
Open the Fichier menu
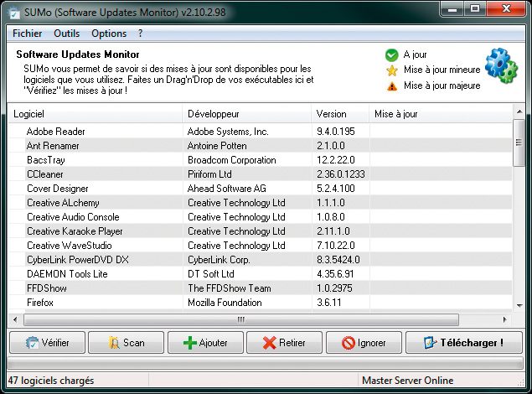pos(28,34)
